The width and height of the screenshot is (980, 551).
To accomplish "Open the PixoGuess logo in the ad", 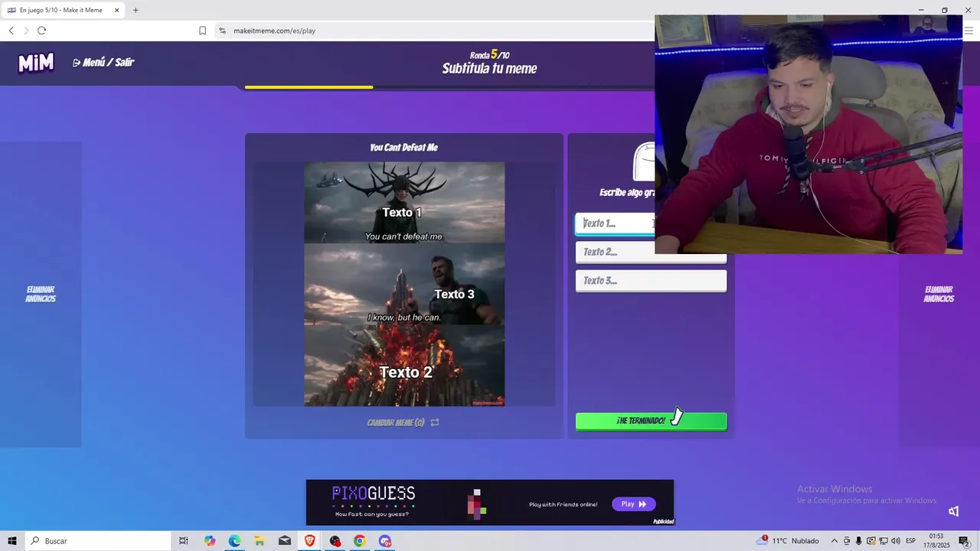I will (374, 494).
